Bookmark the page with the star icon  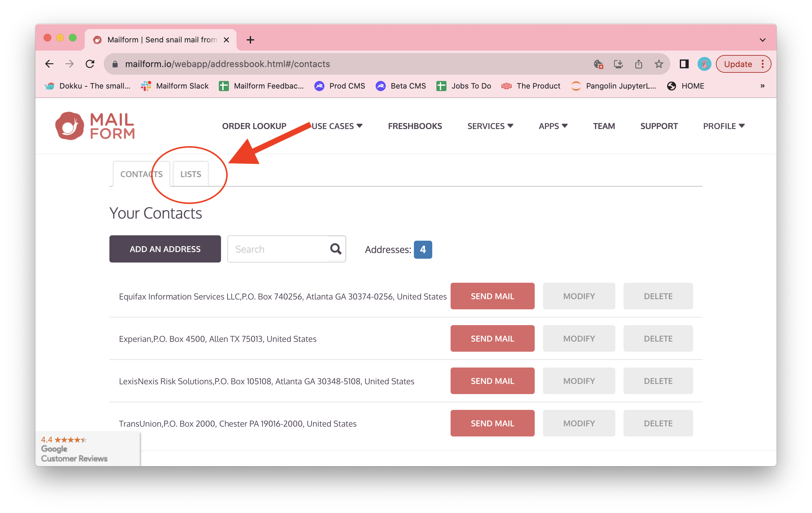pyautogui.click(x=659, y=64)
